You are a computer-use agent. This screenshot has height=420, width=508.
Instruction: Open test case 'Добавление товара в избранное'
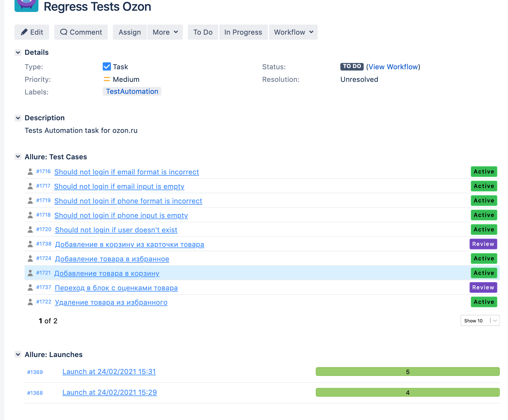[112, 259]
